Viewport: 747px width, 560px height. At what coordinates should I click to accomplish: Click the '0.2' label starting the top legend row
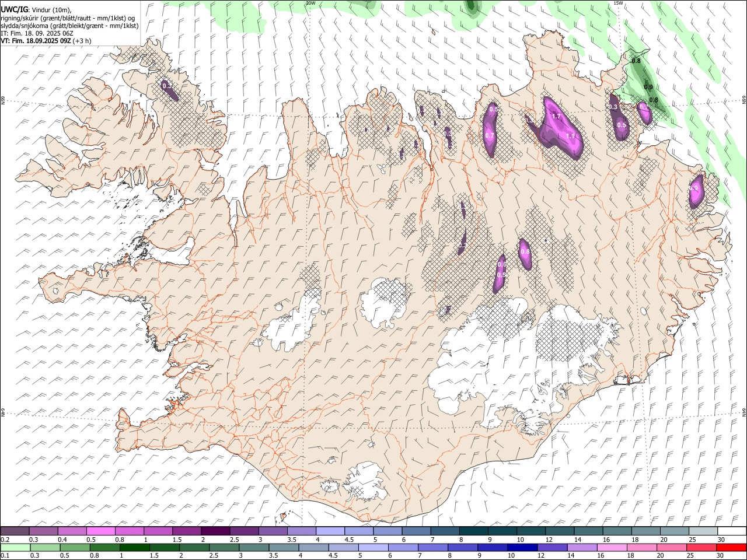point(5,540)
